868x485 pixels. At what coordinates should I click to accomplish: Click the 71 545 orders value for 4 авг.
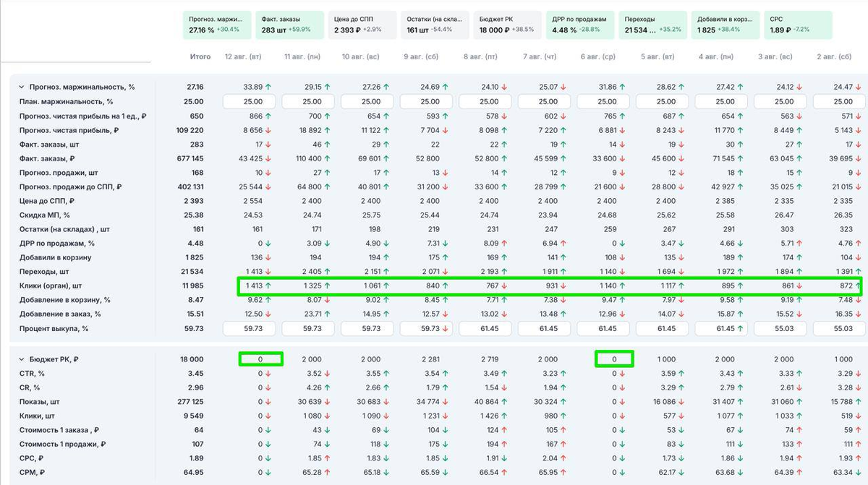[723, 158]
